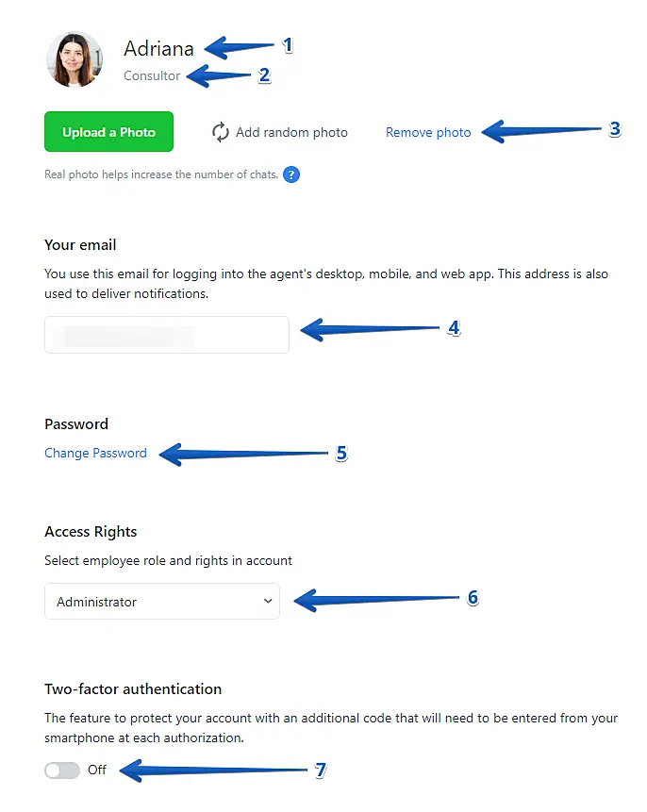This screenshot has height=812, width=647.
Task: Click the agent name Adriana
Action: coord(158,49)
